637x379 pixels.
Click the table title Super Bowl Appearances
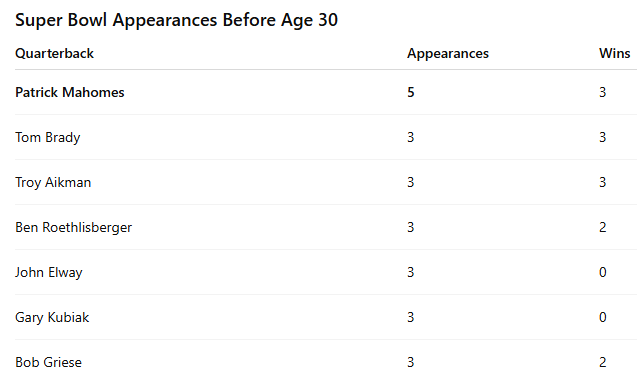pos(176,20)
